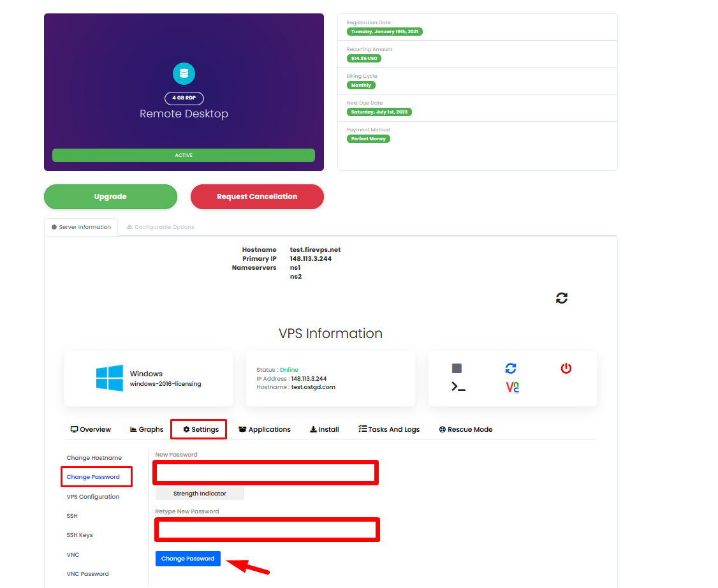Screen dimensions: 718x588
Task: Click the red power off icon
Action: 566,368
